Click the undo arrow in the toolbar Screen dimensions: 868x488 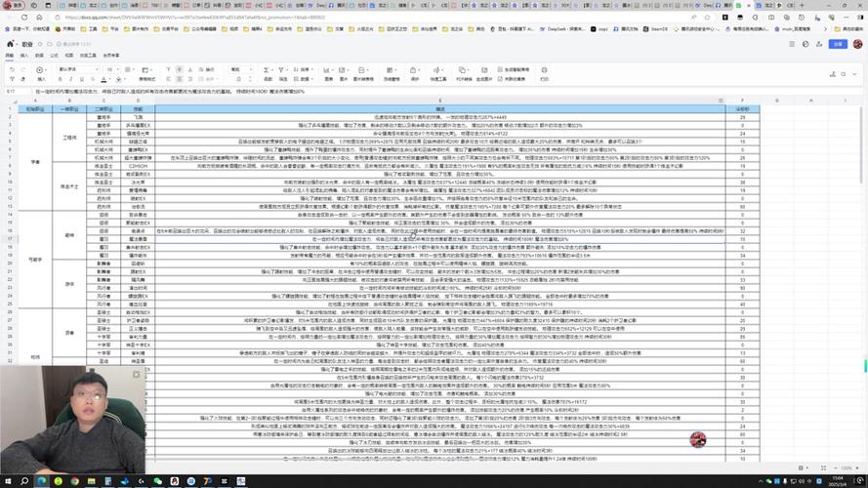tap(10, 69)
